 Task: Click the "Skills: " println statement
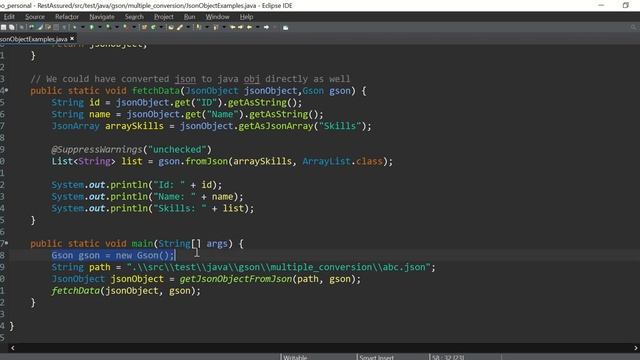[152, 209]
